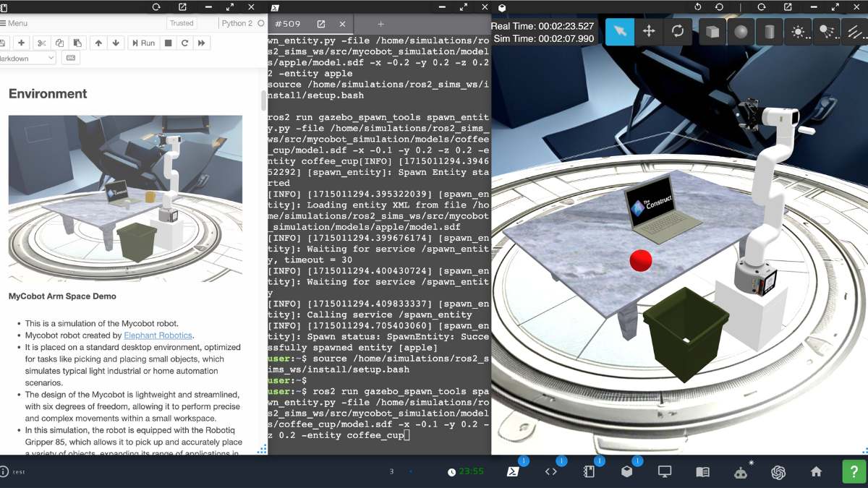This screenshot has height=488, width=868.
Task: Expand the notebook hamburger Menu
Action: (x=14, y=23)
